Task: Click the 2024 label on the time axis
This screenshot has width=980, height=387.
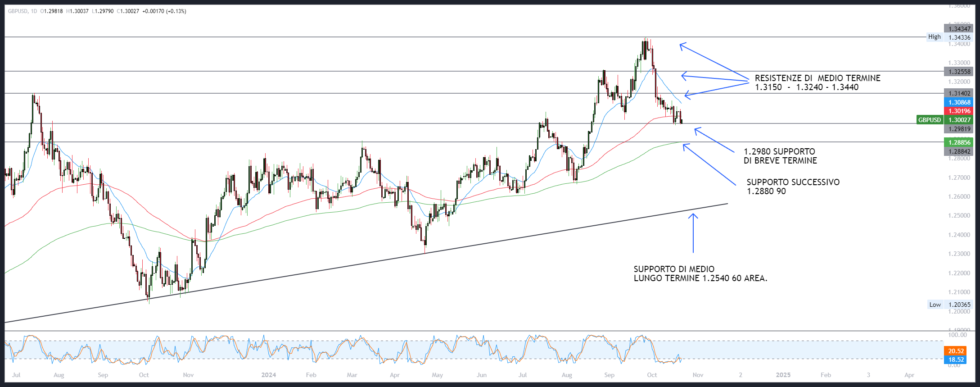Action: click(x=269, y=375)
